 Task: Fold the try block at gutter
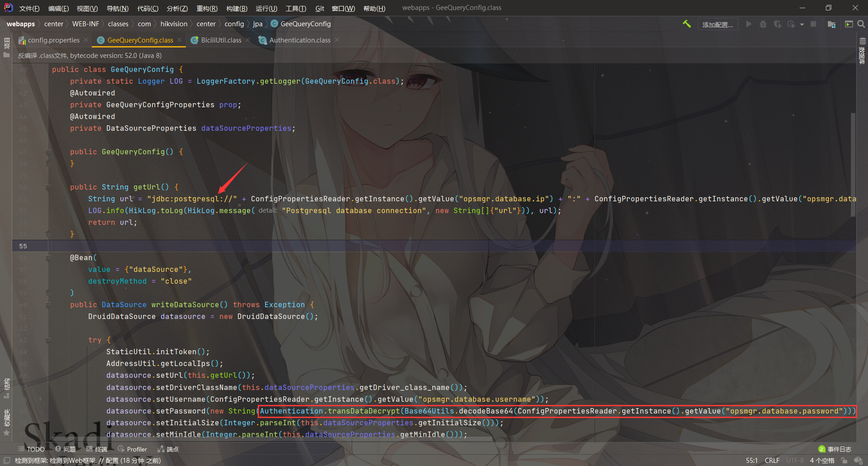pos(48,340)
